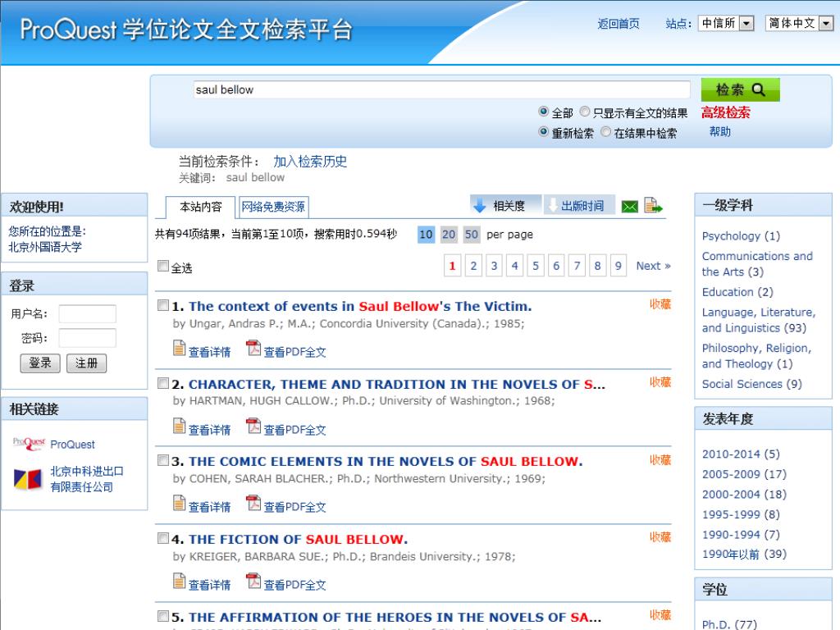
Task: Click the 注册 register button
Action: pos(86,363)
